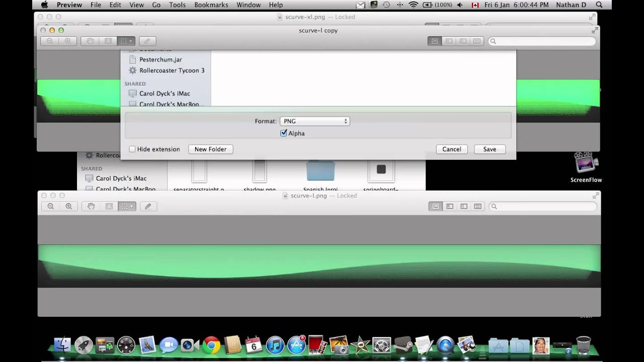Viewport: 644px width, 362px height.
Task: Choose thumbnails view in scurve-l.png window
Action: click(450, 206)
